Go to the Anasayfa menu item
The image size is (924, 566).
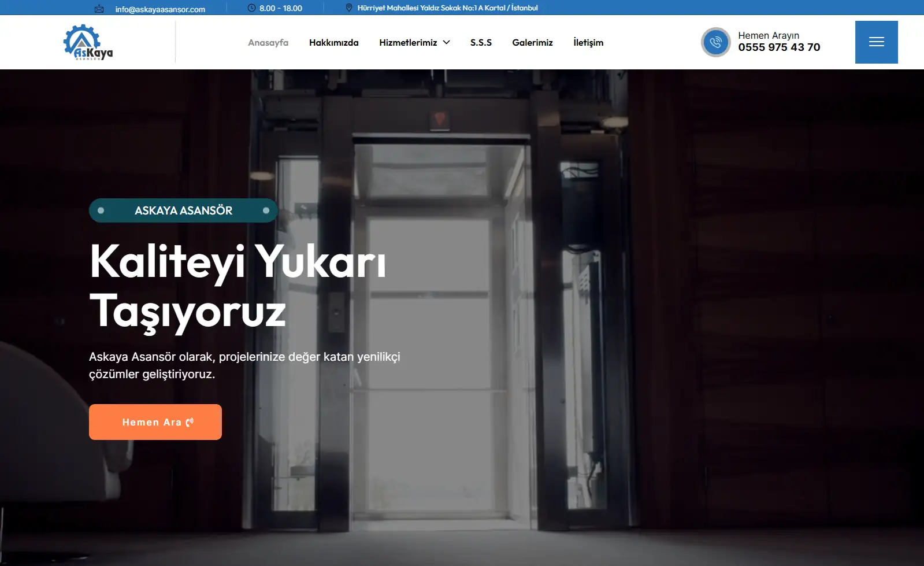268,43
